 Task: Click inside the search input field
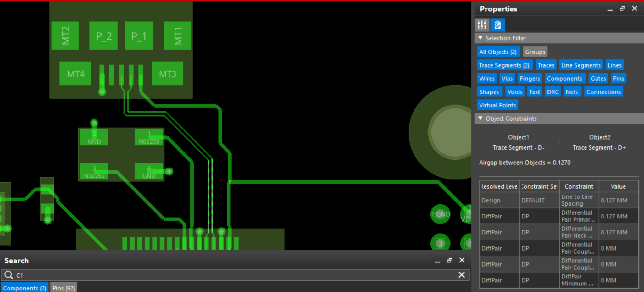(126, 275)
